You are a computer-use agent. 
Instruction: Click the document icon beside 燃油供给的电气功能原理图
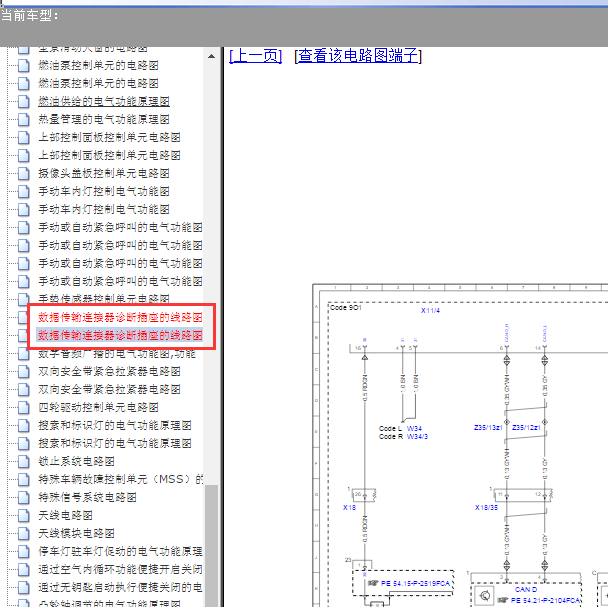[24, 102]
